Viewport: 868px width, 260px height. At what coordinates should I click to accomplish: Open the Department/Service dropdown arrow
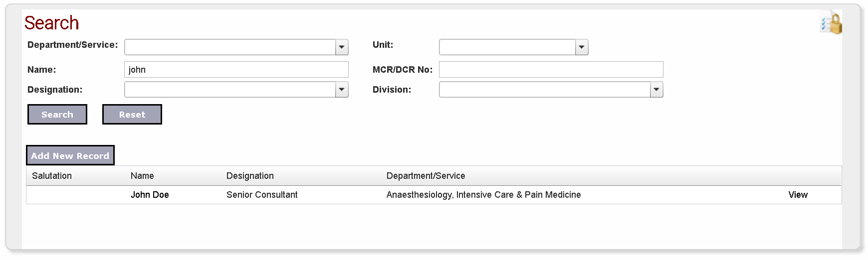tap(342, 47)
